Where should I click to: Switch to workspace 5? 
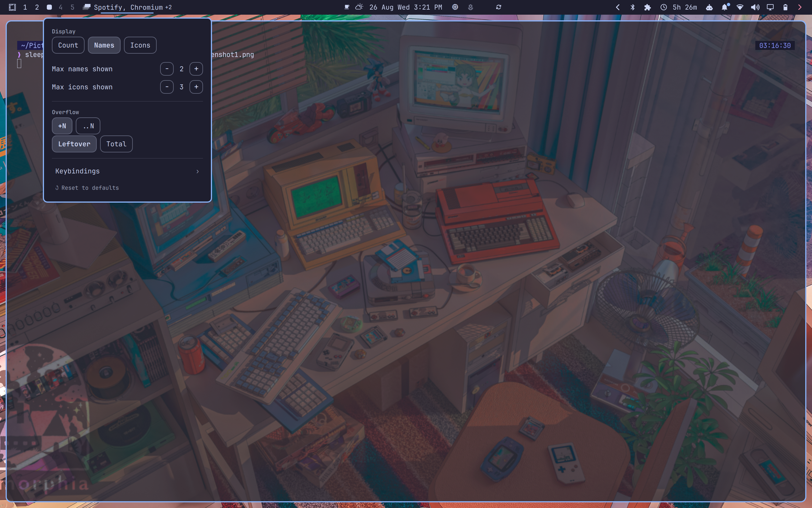click(72, 7)
